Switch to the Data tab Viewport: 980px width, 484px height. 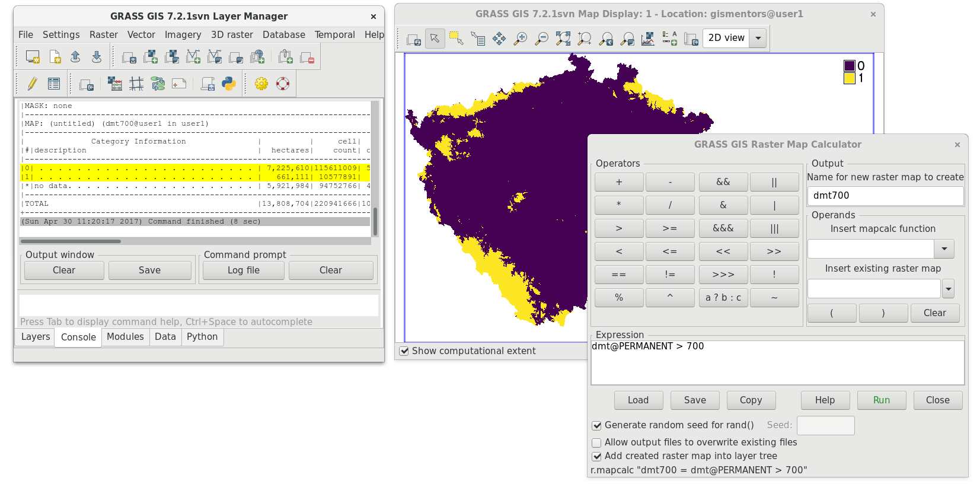[x=165, y=337]
